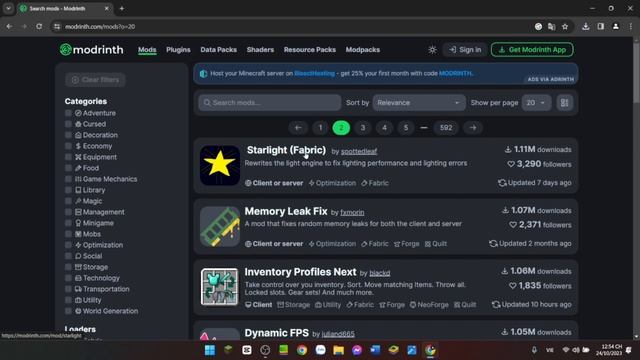This screenshot has height=360, width=640.
Task: Open Microsoft Word from taskbar
Action: pos(375,350)
